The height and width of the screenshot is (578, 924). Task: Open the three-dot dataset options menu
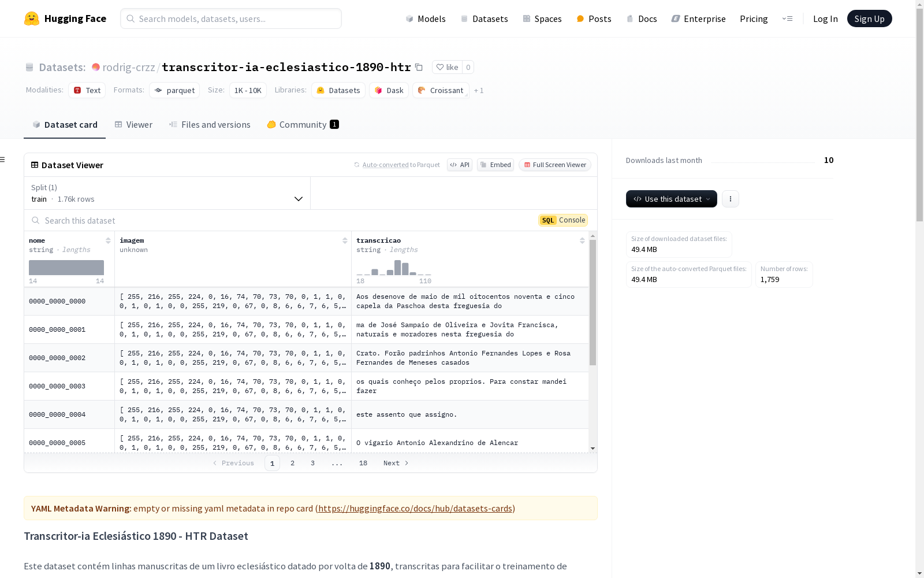click(x=731, y=199)
